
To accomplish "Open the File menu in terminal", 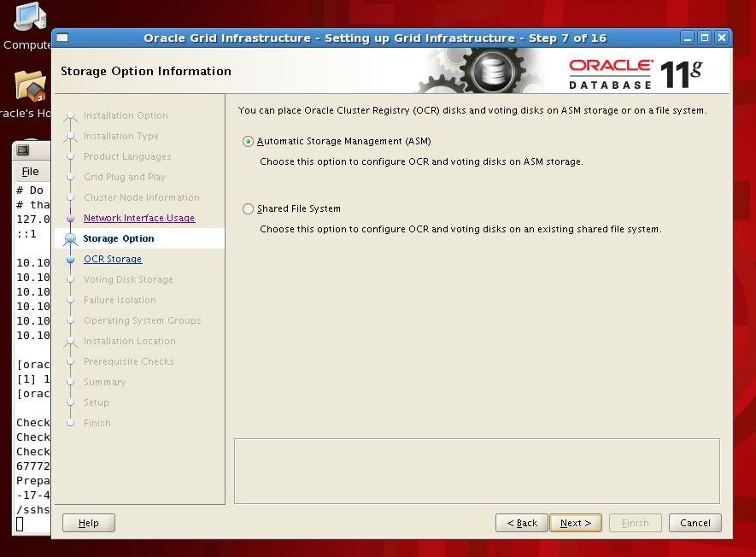I will (30, 172).
